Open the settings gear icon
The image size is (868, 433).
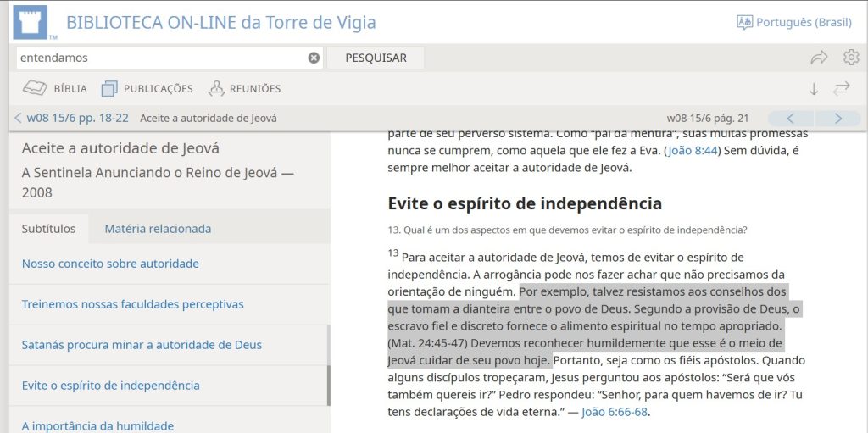851,58
